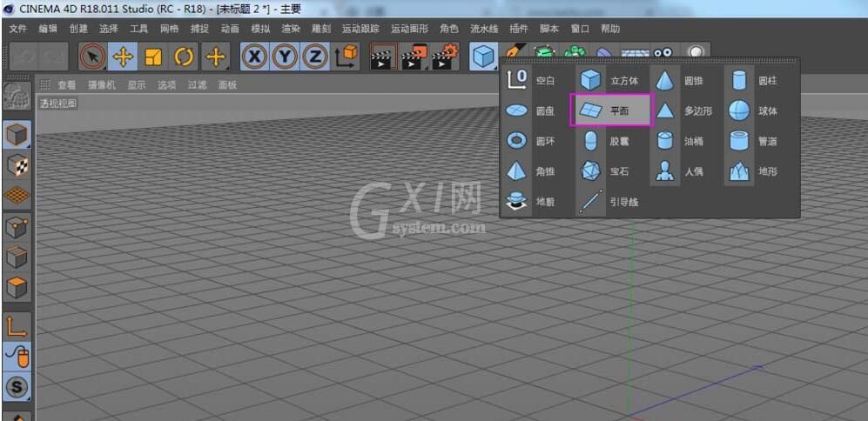Open Render to Picture Viewer flyout
The image size is (868, 421).
(414, 57)
